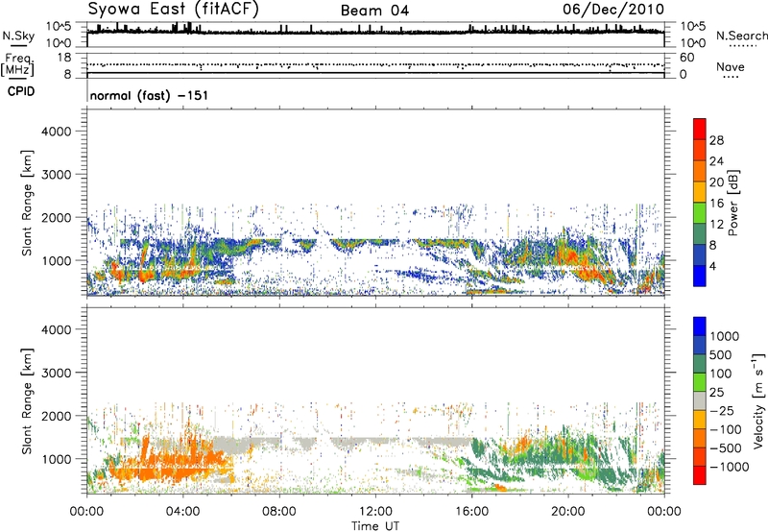Click the "Syowa East (fitACF)" plot title
768x532 pixels.
coord(174,9)
